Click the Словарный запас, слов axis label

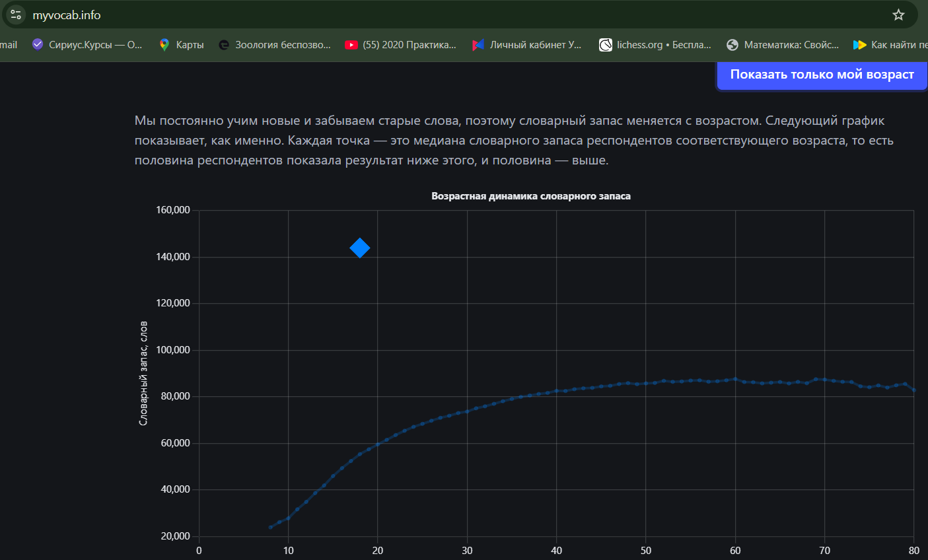tap(143, 373)
